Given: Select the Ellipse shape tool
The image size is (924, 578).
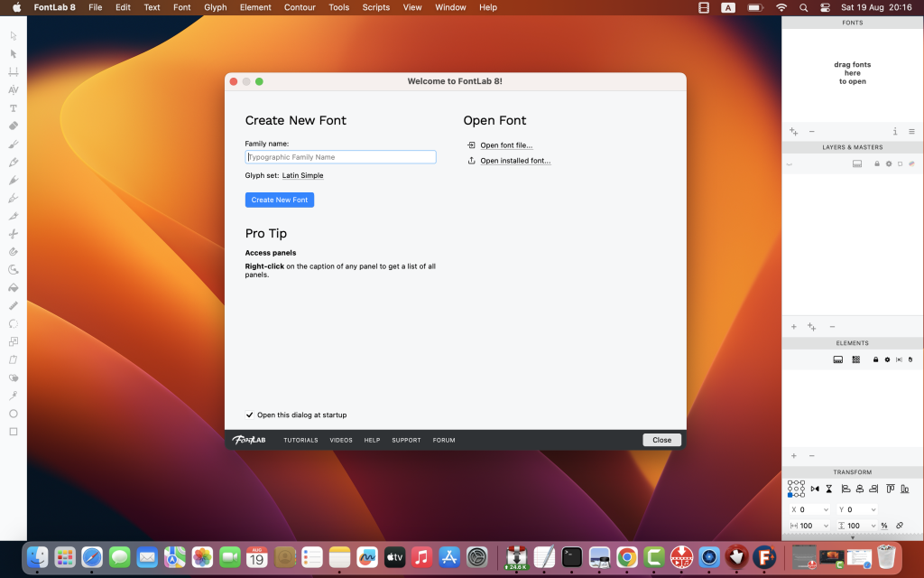Looking at the screenshot, I should coord(13,414).
